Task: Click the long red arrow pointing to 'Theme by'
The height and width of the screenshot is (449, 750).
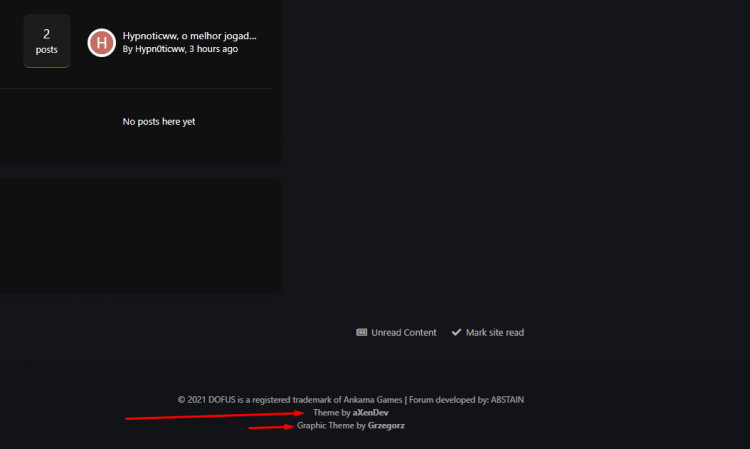Action: tap(215, 416)
